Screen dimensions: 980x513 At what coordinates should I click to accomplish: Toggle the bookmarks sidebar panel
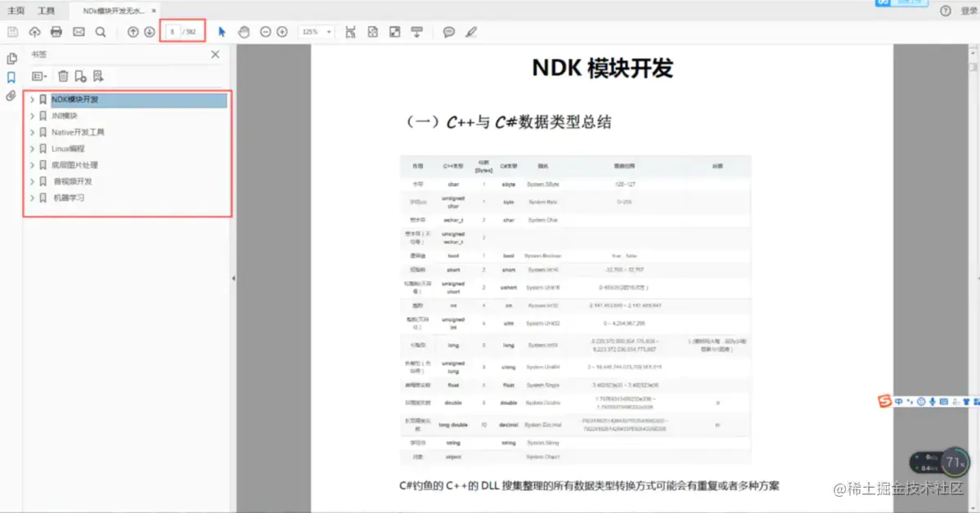11,78
